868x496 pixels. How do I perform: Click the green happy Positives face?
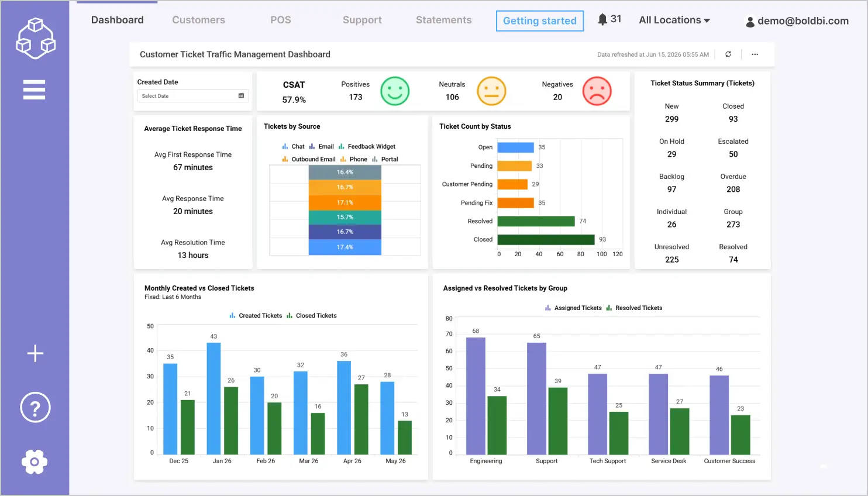click(x=395, y=91)
